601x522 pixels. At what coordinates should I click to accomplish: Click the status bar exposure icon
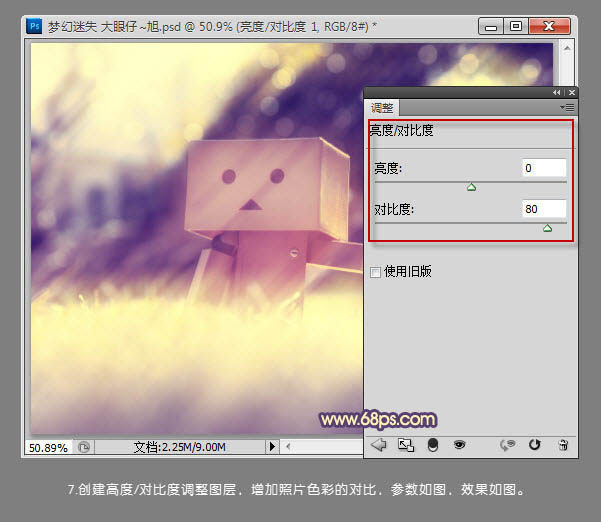[84, 447]
